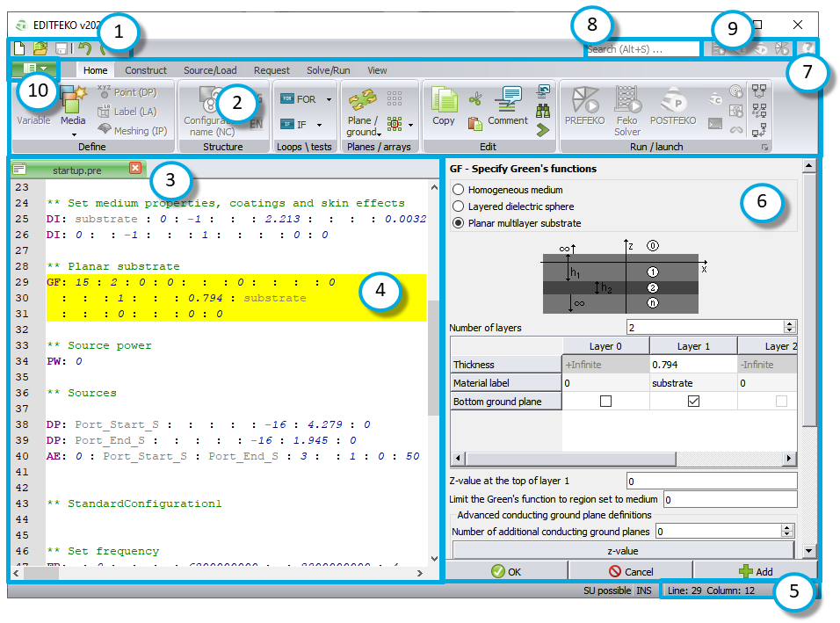This screenshot has height=623, width=840.
Task: Open the Solve/Run ribbon tab
Action: [329, 70]
